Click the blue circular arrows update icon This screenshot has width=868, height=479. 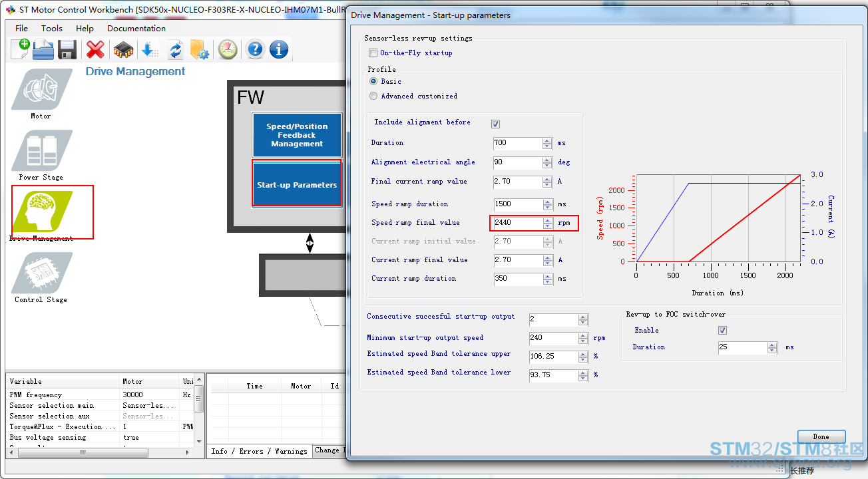click(x=175, y=49)
